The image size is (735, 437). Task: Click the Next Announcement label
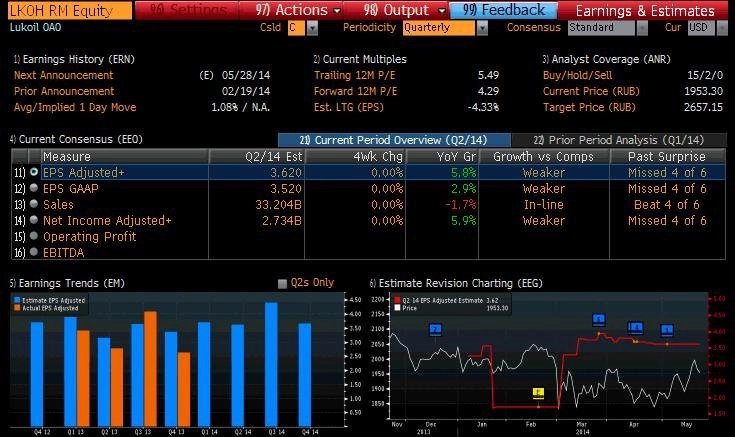tap(63, 75)
